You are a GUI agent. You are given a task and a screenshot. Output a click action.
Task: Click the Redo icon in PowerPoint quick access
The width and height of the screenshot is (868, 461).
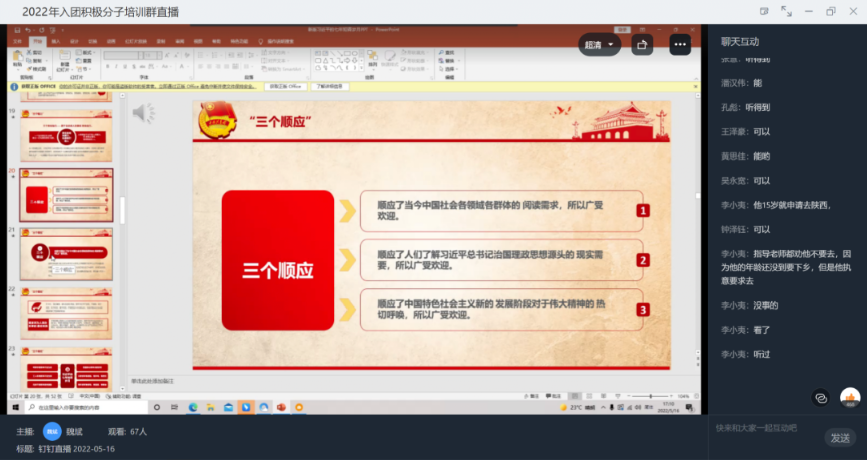42,30
